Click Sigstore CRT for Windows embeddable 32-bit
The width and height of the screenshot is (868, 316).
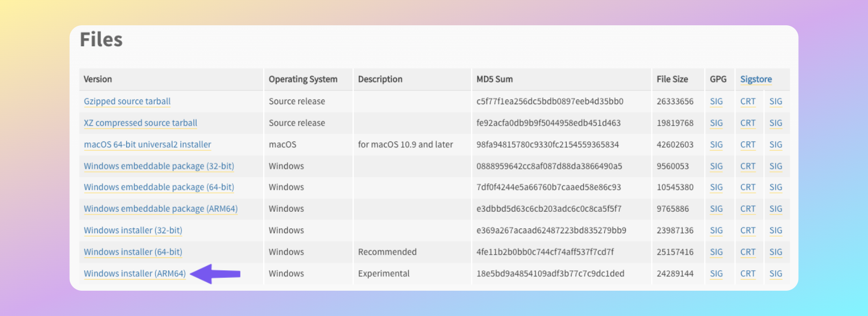pyautogui.click(x=748, y=166)
